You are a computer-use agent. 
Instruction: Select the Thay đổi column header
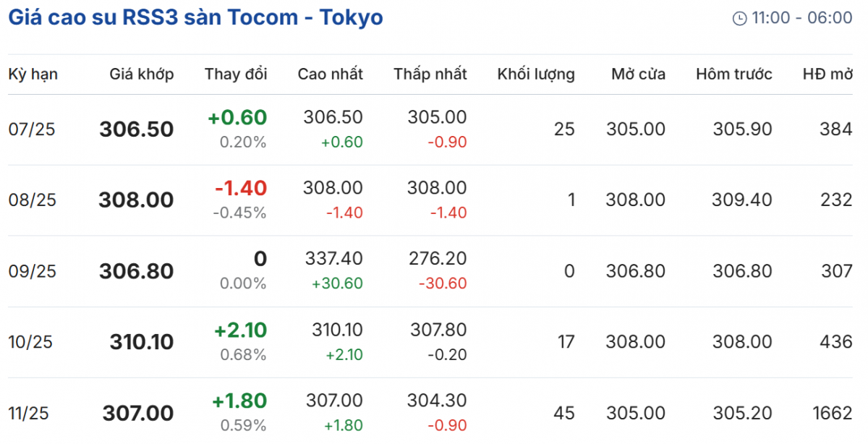[x=236, y=74]
